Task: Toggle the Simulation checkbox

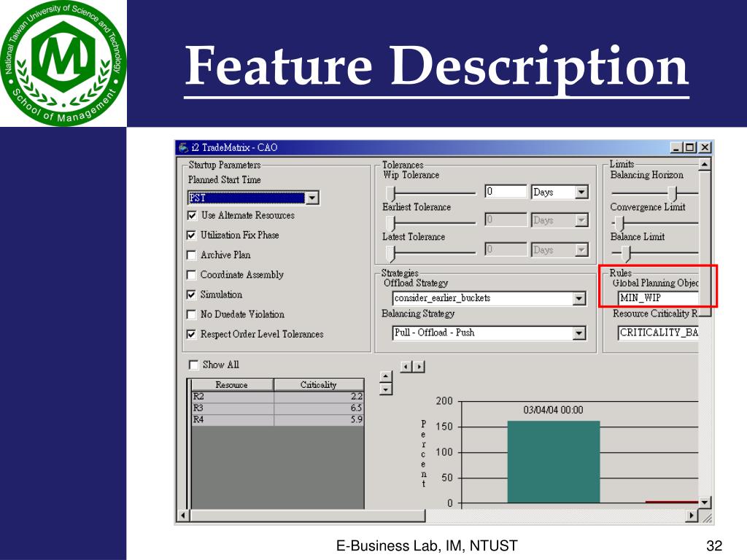Action: tap(192, 295)
